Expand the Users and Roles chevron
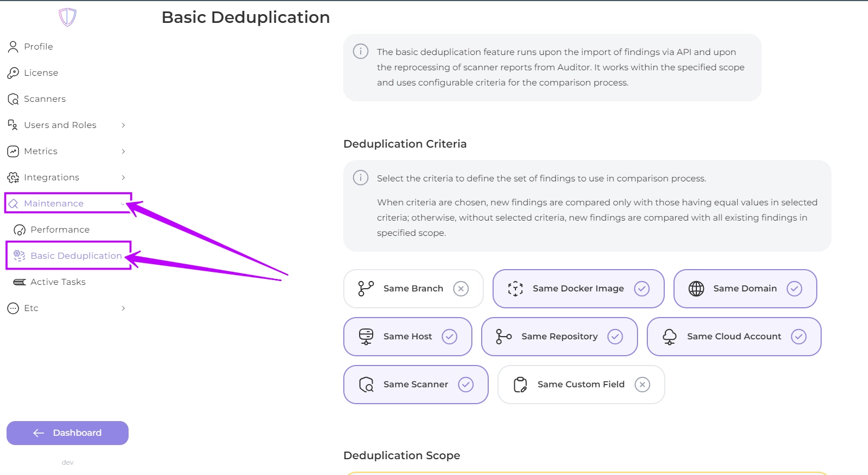The width and height of the screenshot is (868, 475). pos(123,125)
